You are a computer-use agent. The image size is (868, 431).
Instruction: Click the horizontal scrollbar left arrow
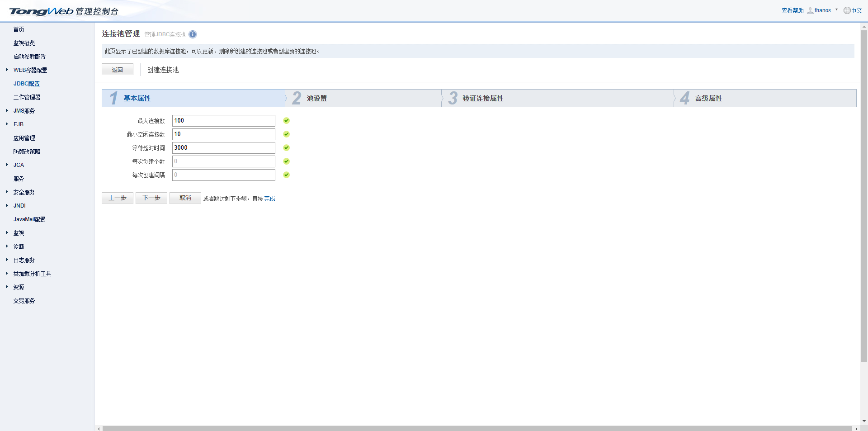pos(99,428)
